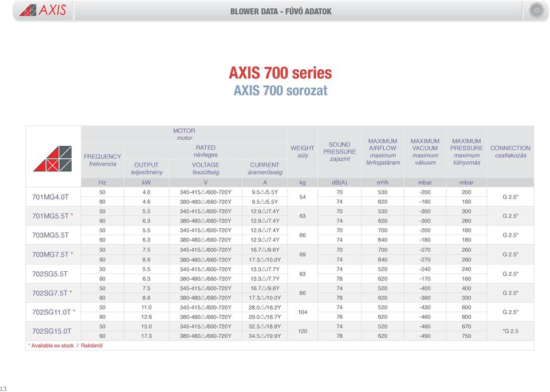Click the '* Available ex stock / Raktárról' footnote
The height and width of the screenshot is (392, 550).
(65, 346)
